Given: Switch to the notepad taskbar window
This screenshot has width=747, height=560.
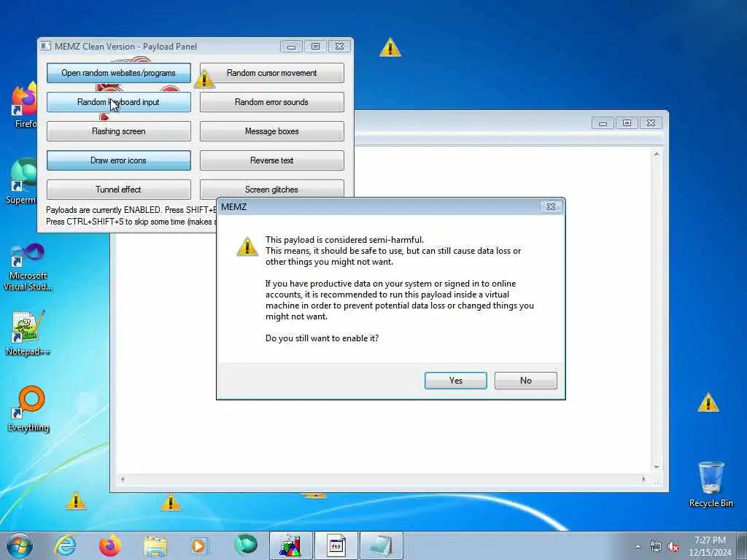Looking at the screenshot, I should [x=381, y=545].
